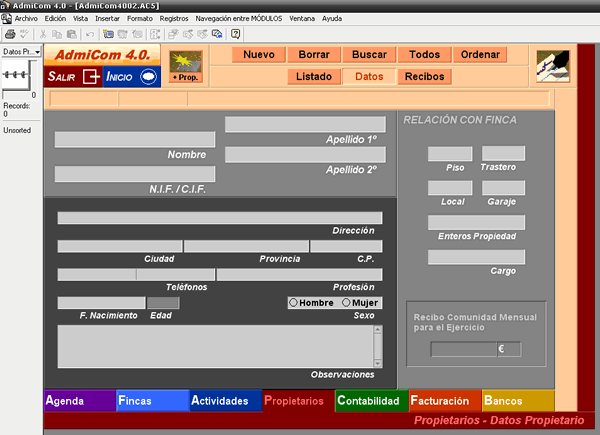Open the Bancos module tab

point(518,401)
